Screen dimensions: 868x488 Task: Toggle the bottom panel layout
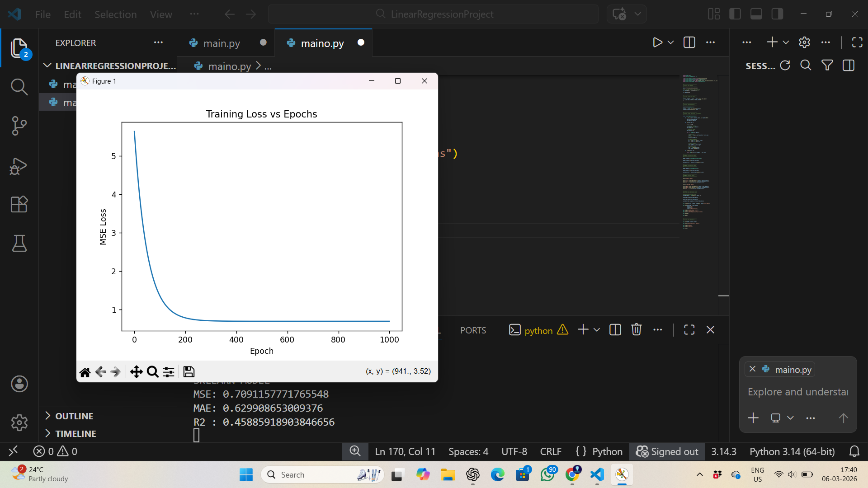[756, 14]
